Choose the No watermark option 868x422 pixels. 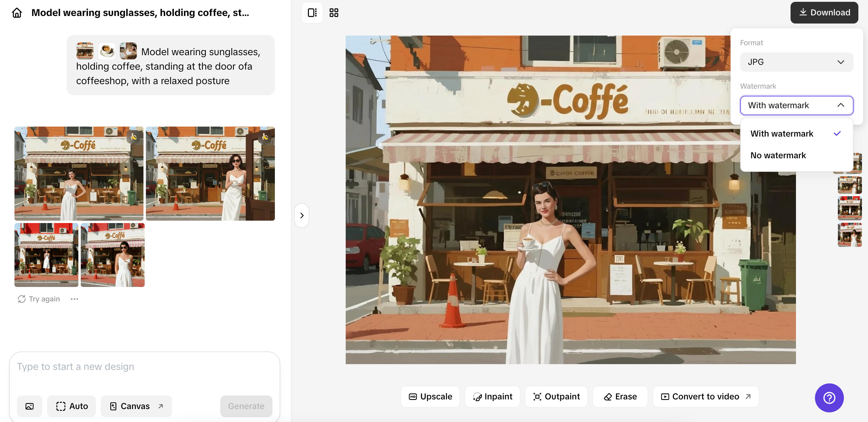(778, 155)
